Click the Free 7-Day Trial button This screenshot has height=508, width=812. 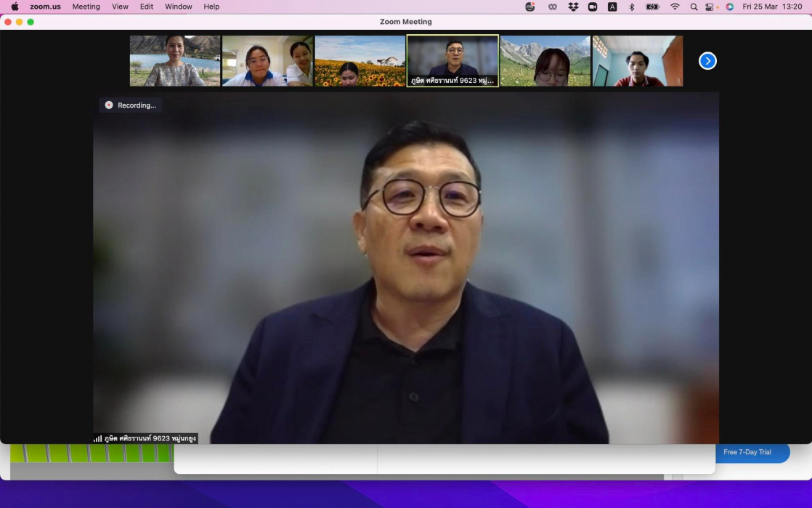[747, 452]
